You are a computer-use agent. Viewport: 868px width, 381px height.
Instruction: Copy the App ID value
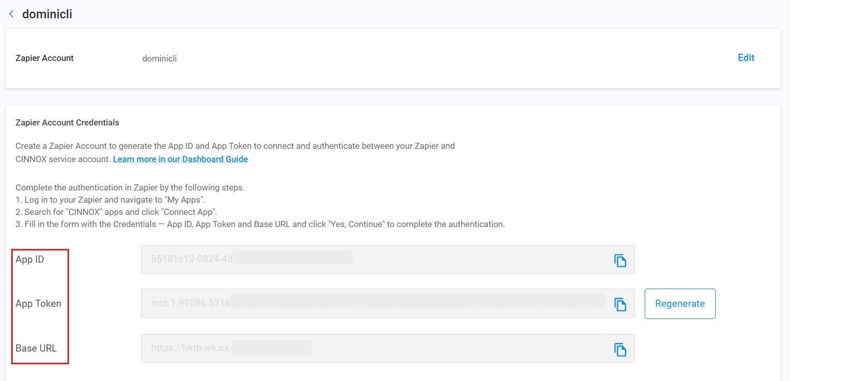620,260
